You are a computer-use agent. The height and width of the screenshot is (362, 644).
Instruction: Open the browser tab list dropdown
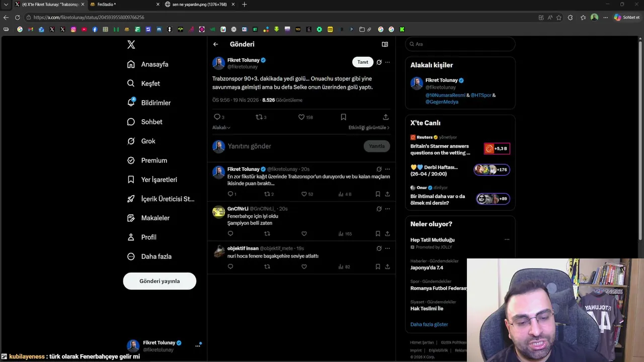[x=6, y=5]
